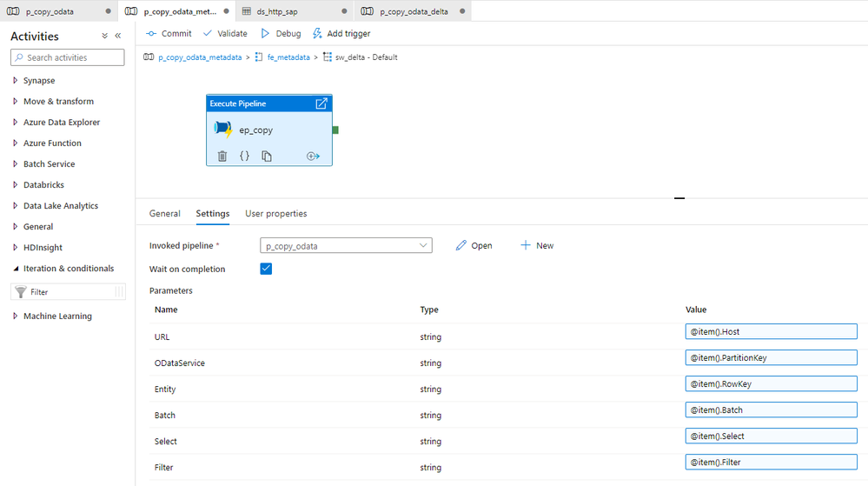The width and height of the screenshot is (868, 486).
Task: Expand the Azure Function group
Action: (15, 143)
